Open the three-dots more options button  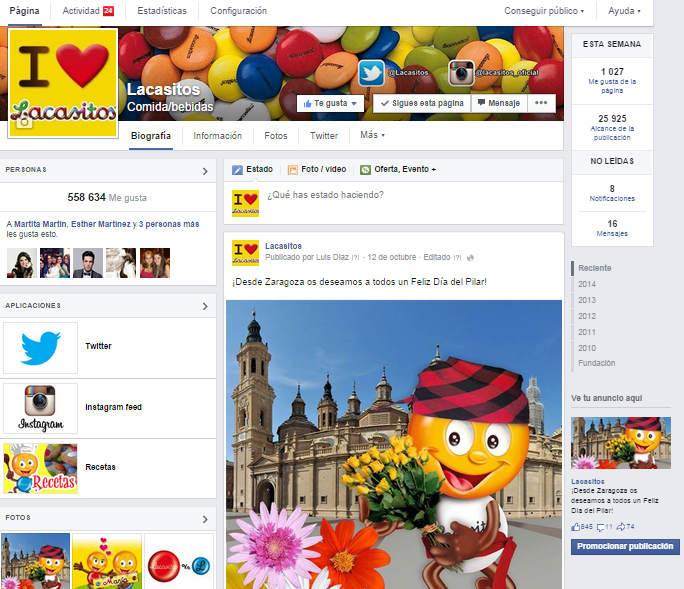point(541,103)
